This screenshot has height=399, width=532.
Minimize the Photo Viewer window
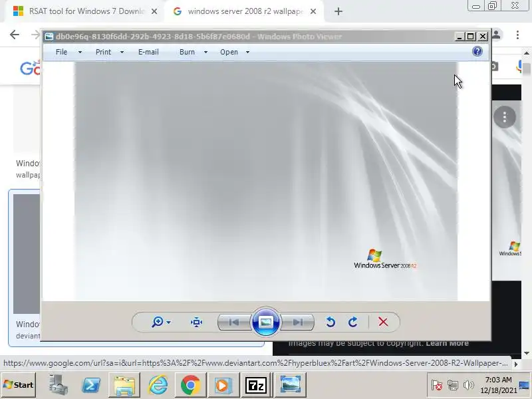[460, 37]
